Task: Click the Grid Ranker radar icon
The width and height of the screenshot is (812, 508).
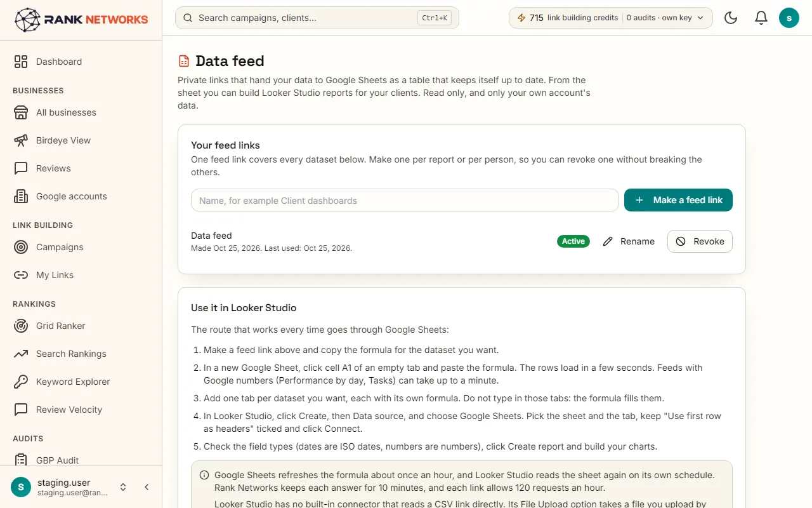Action: click(x=21, y=326)
